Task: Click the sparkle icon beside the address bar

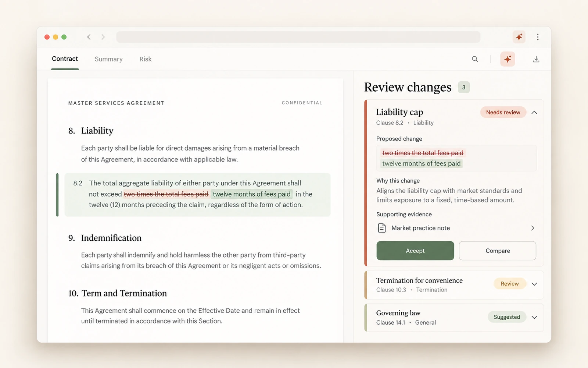Action: click(x=519, y=37)
